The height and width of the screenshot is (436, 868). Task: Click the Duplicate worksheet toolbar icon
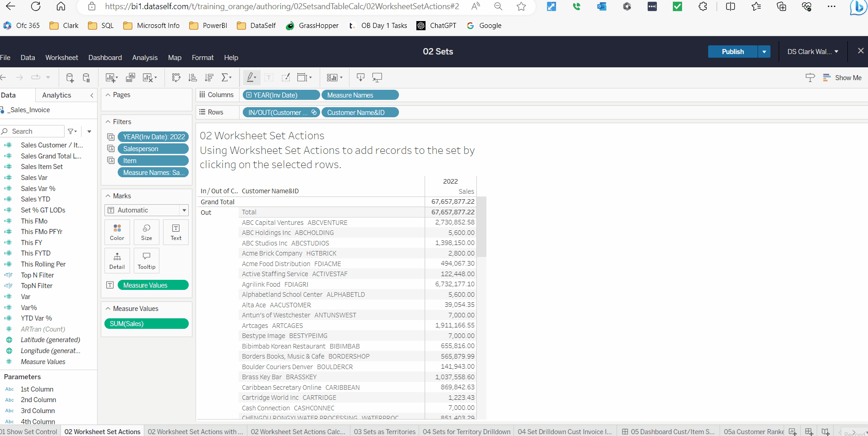tap(131, 78)
